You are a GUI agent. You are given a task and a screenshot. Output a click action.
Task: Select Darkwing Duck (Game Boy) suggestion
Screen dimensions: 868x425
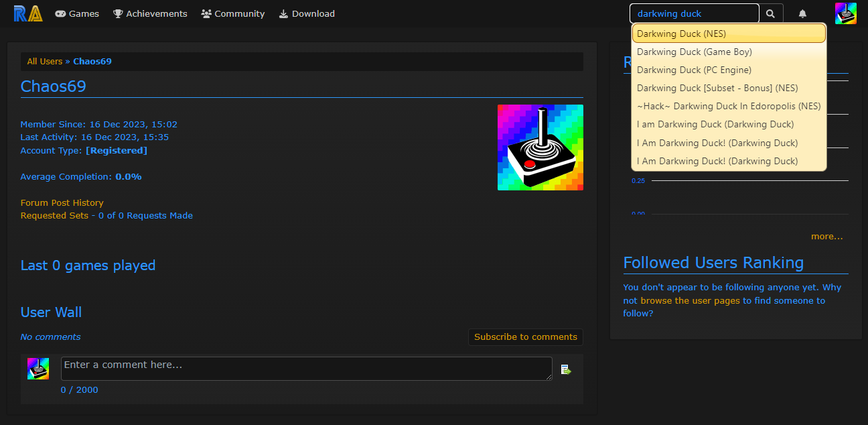[729, 52]
